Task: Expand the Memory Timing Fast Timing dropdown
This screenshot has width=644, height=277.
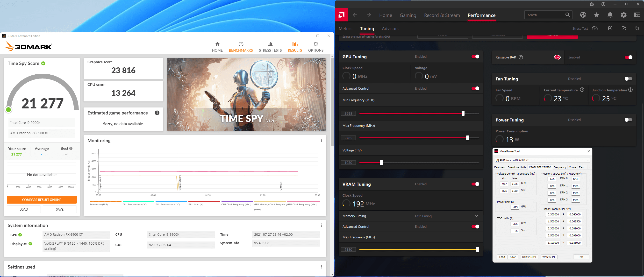Action: tap(476, 216)
